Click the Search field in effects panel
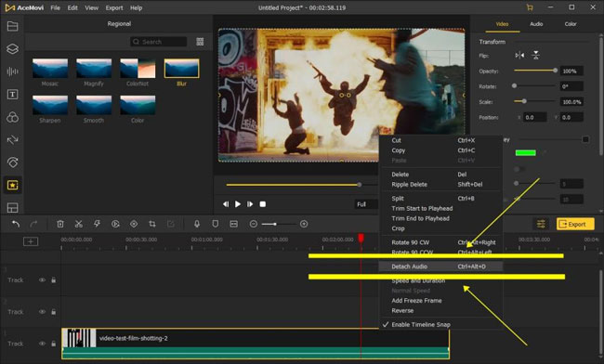The height and width of the screenshot is (364, 604). coord(159,42)
